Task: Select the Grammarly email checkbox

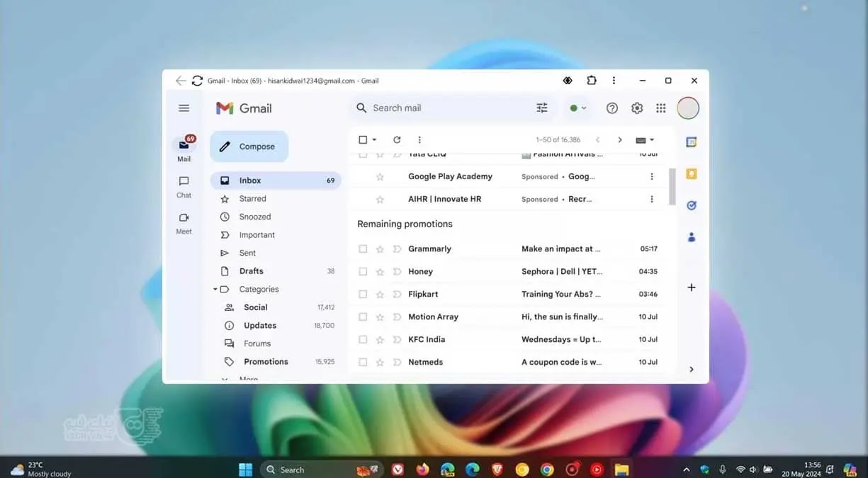Action: (363, 249)
